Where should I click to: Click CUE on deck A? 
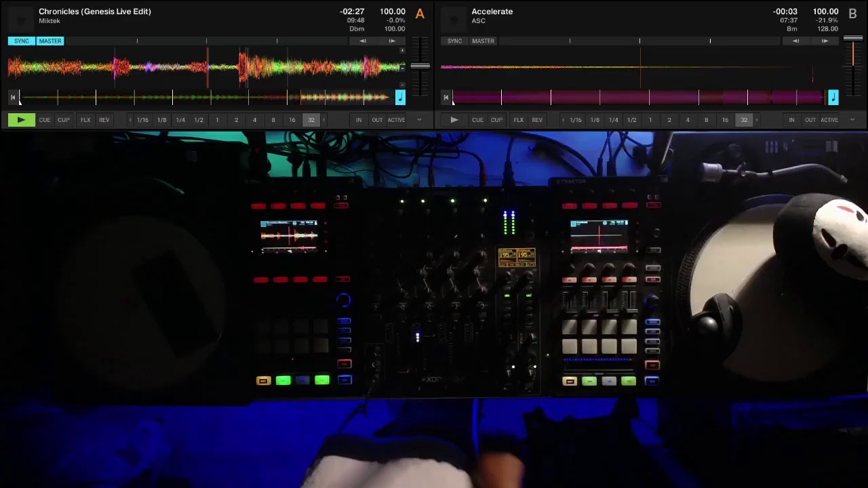[x=45, y=120]
